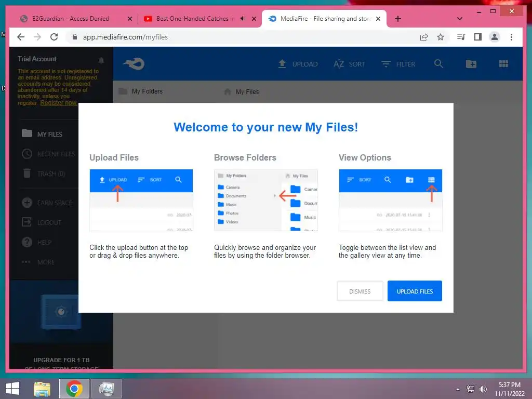
Task: Expand the More sidebar item
Action: tap(38, 262)
